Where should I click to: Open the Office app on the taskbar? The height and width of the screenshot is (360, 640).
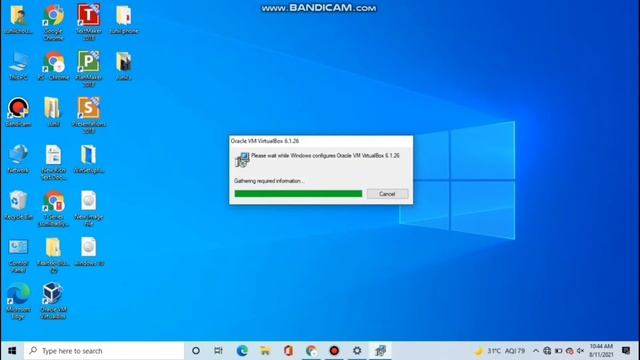[x=288, y=351]
